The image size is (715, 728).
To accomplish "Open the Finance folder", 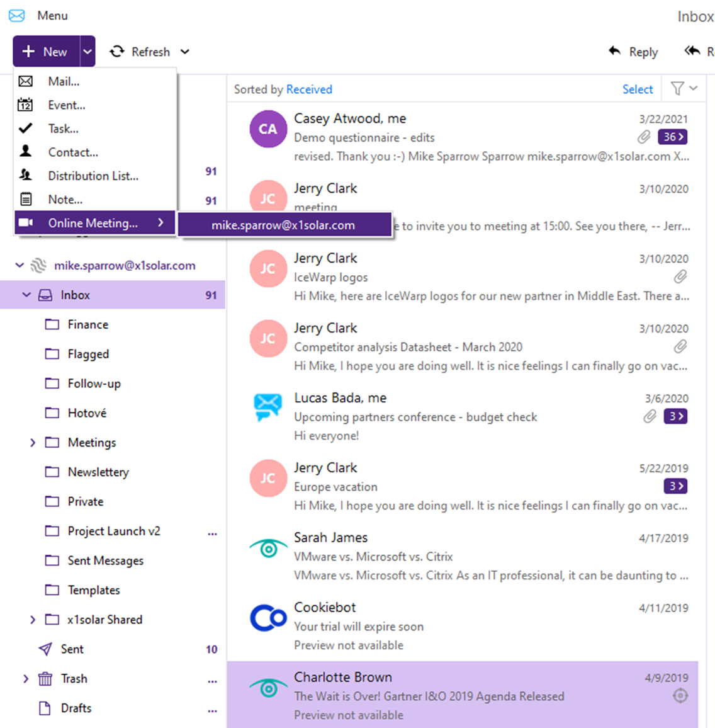I will click(x=88, y=324).
